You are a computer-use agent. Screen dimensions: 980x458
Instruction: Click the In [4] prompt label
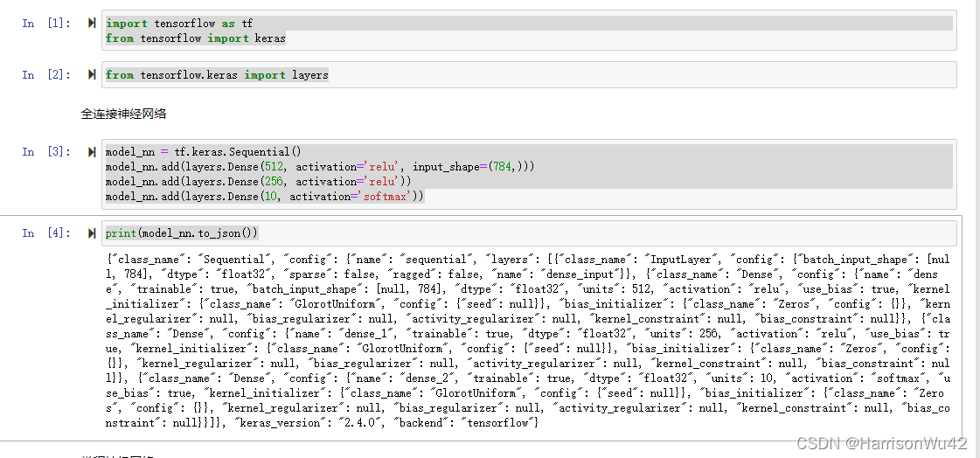[x=47, y=233]
